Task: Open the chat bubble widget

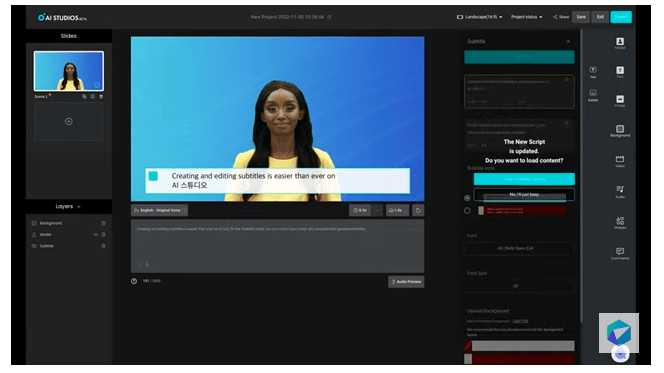Action: (x=620, y=354)
